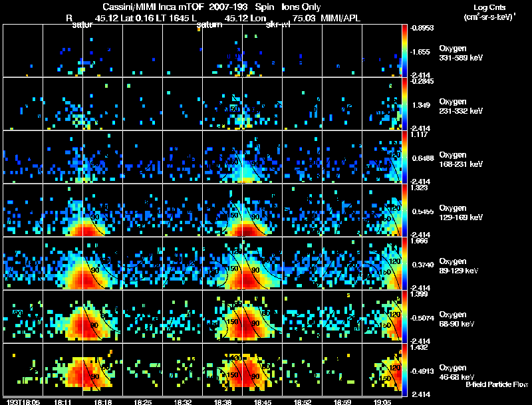Image resolution: width=532 pixels, height=405 pixels.
Task: Click the Oxygen 331-589 keV panel at 19:05
Action: pyautogui.click(x=382, y=51)
